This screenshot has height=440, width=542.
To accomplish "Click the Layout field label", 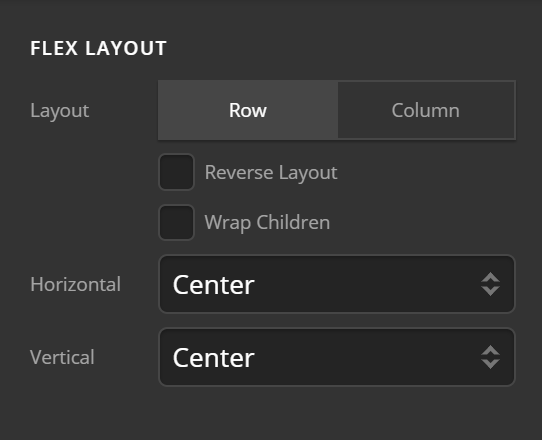I will coord(59,111).
